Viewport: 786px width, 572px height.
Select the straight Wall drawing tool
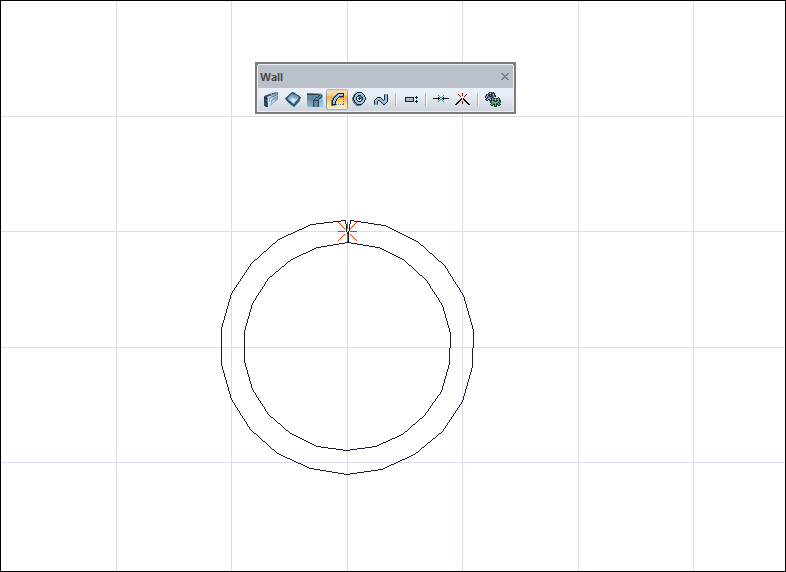[x=270, y=100]
